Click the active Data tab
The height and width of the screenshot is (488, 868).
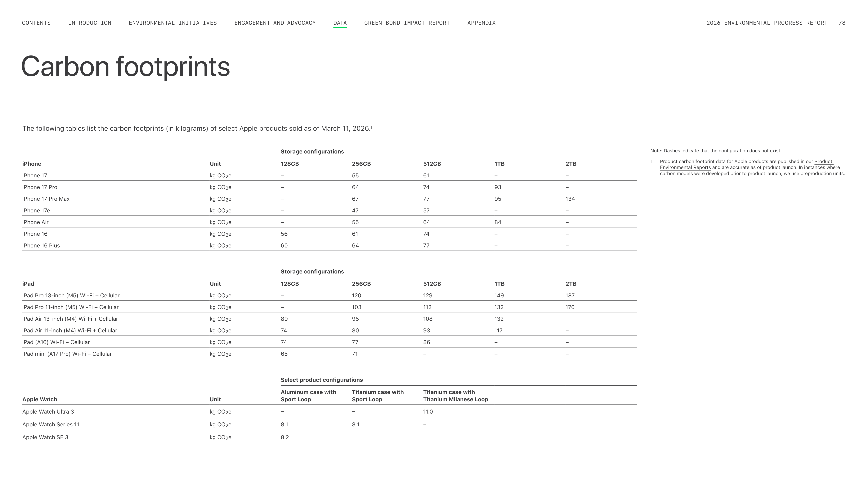(x=340, y=23)
